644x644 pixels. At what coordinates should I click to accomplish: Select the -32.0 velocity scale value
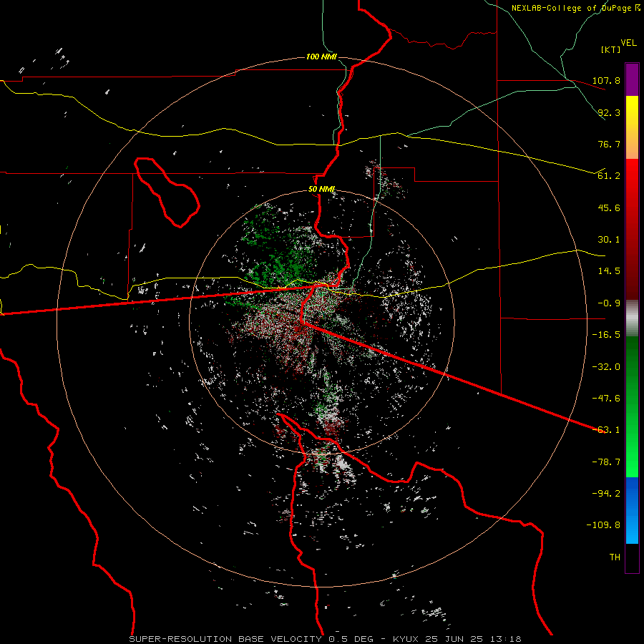(606, 367)
